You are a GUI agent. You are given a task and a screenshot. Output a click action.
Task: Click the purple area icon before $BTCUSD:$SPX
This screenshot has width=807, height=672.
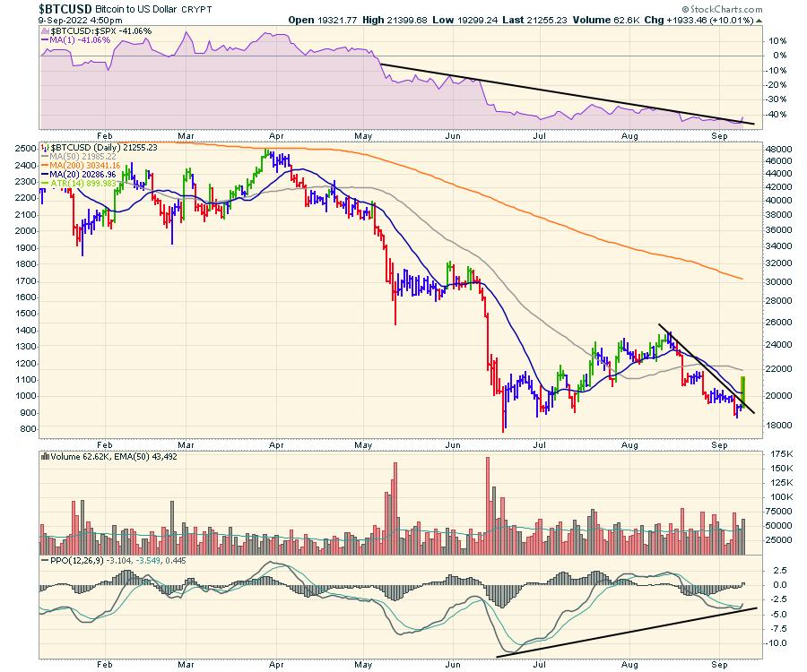coord(46,32)
